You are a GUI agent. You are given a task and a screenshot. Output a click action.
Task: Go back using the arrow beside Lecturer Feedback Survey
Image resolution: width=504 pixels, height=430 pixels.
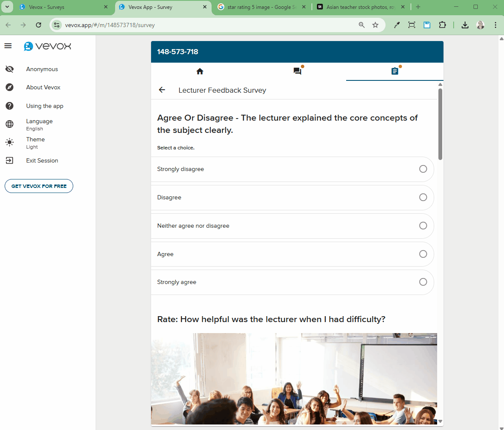pyautogui.click(x=162, y=90)
